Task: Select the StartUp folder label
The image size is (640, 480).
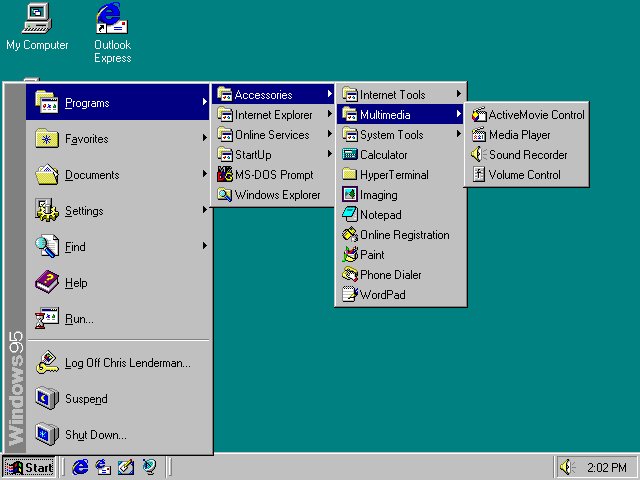Action: click(253, 155)
